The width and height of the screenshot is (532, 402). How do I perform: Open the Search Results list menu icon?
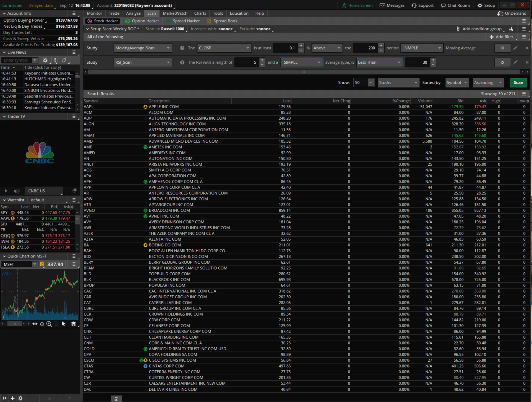tap(524, 94)
